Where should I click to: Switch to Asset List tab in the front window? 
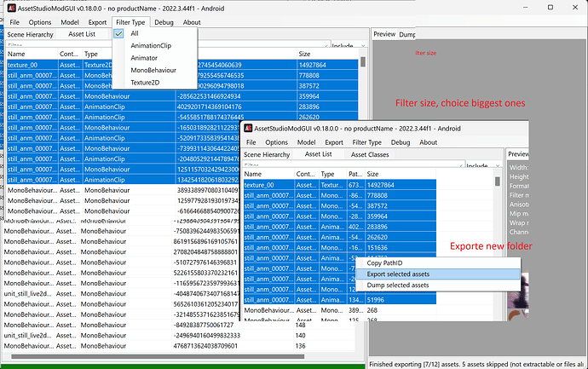coord(319,153)
